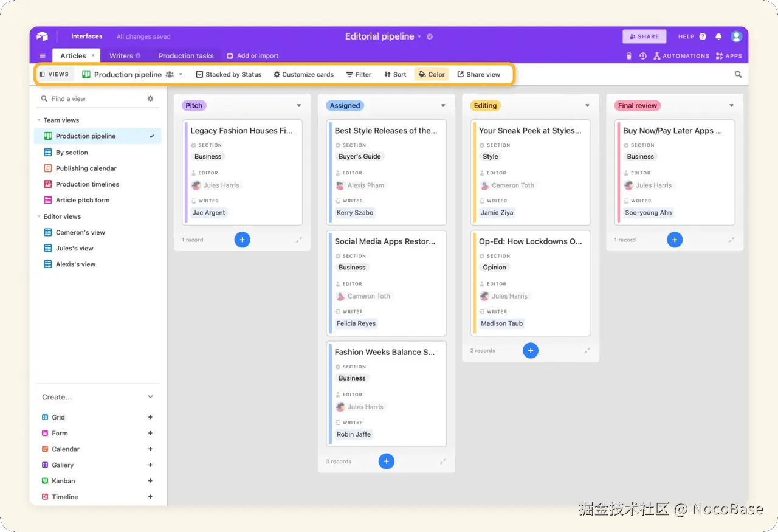Click the trash icon in the top bar
The width and height of the screenshot is (778, 532).
point(628,56)
